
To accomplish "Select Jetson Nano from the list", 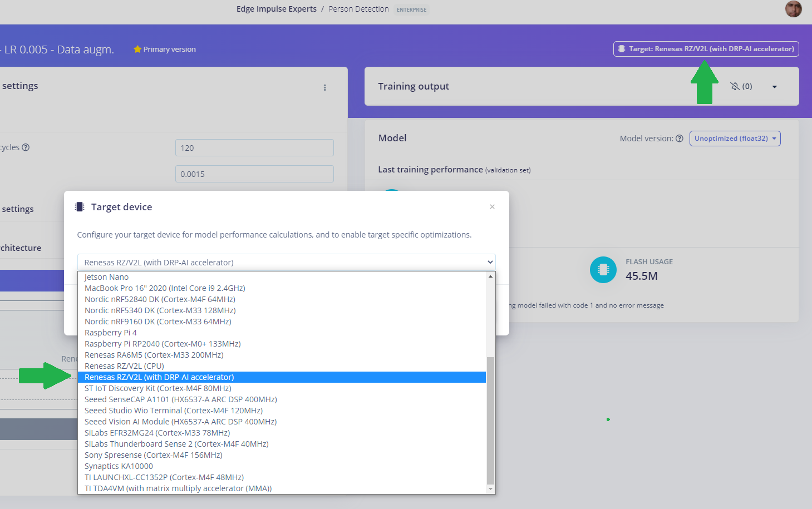I will pyautogui.click(x=282, y=277).
